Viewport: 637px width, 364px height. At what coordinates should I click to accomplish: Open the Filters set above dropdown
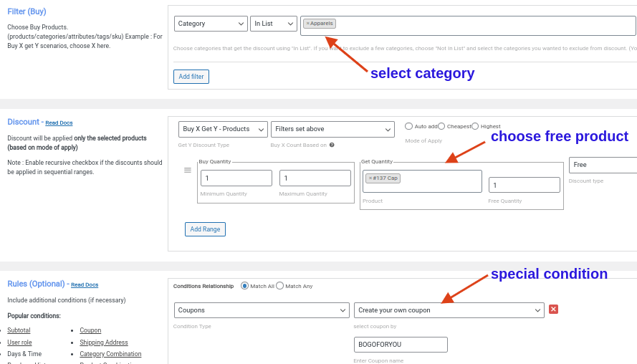(x=332, y=129)
